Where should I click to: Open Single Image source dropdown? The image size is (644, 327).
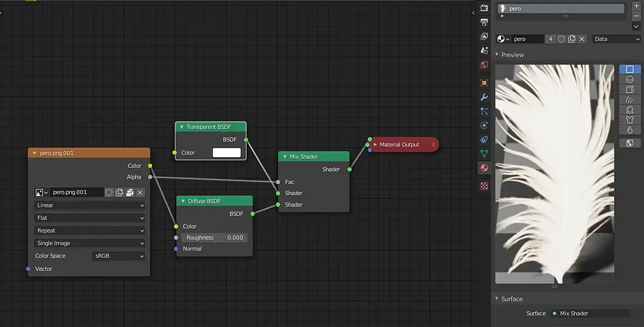tap(90, 243)
